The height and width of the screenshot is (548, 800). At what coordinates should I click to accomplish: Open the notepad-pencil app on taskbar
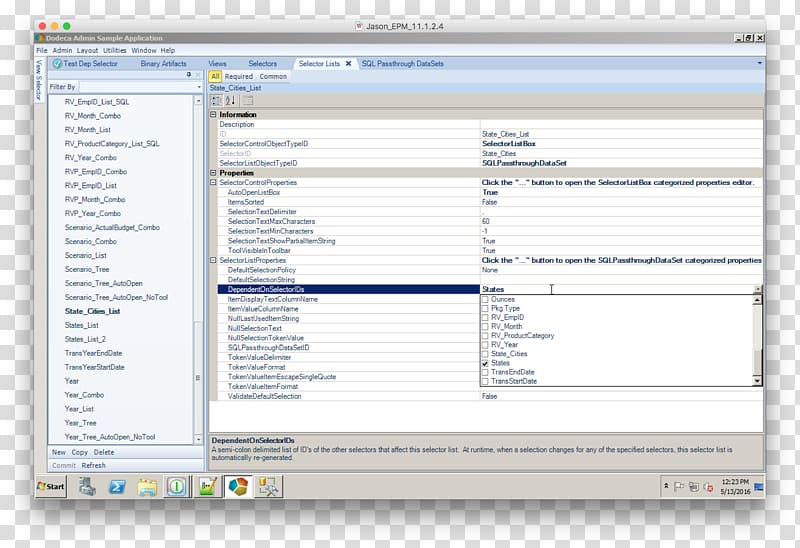click(x=208, y=486)
